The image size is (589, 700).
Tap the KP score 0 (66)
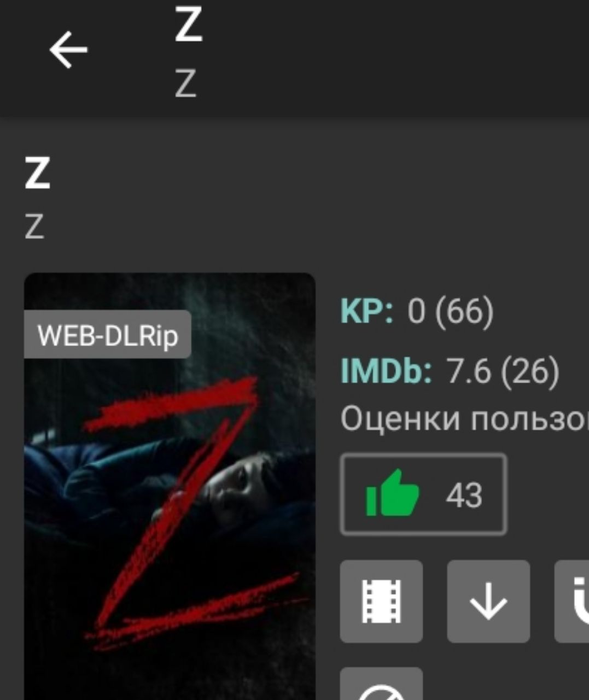(450, 312)
